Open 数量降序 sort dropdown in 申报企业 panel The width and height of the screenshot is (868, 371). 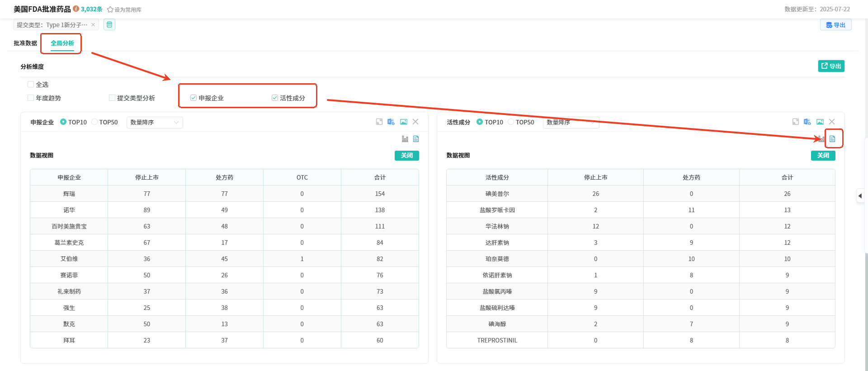pos(155,122)
